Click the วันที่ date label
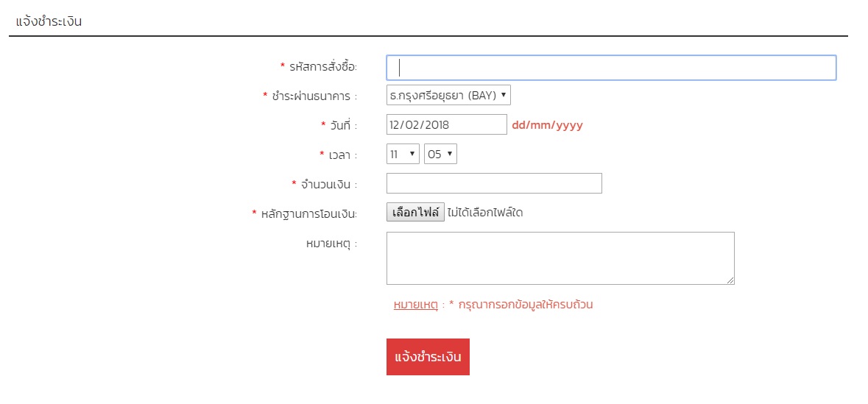 click(343, 125)
